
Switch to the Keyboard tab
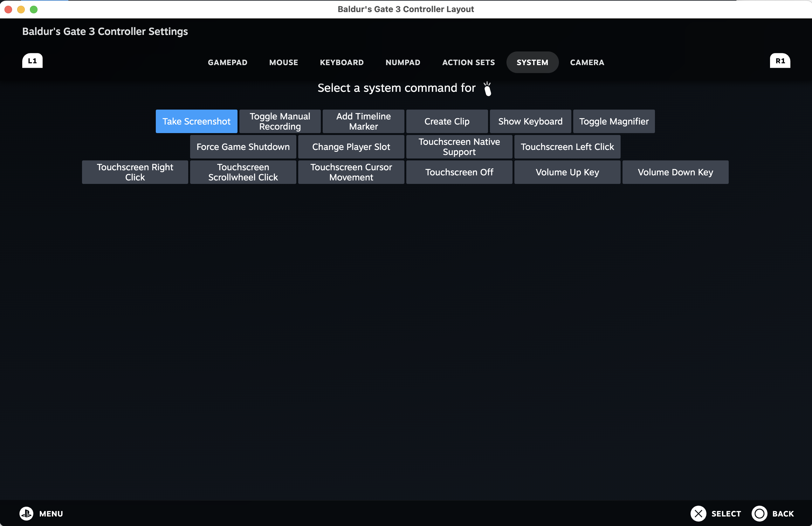coord(341,62)
